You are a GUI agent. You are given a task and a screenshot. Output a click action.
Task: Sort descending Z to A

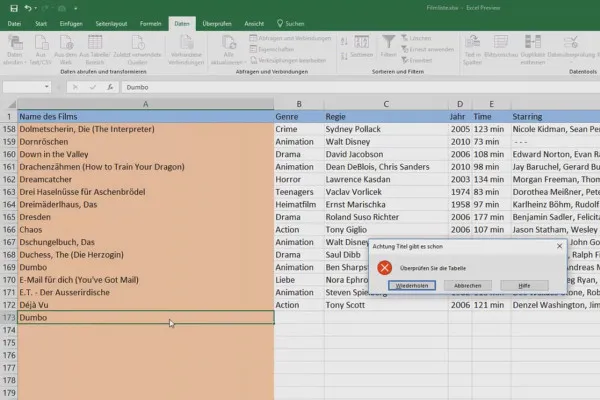[x=344, y=56]
